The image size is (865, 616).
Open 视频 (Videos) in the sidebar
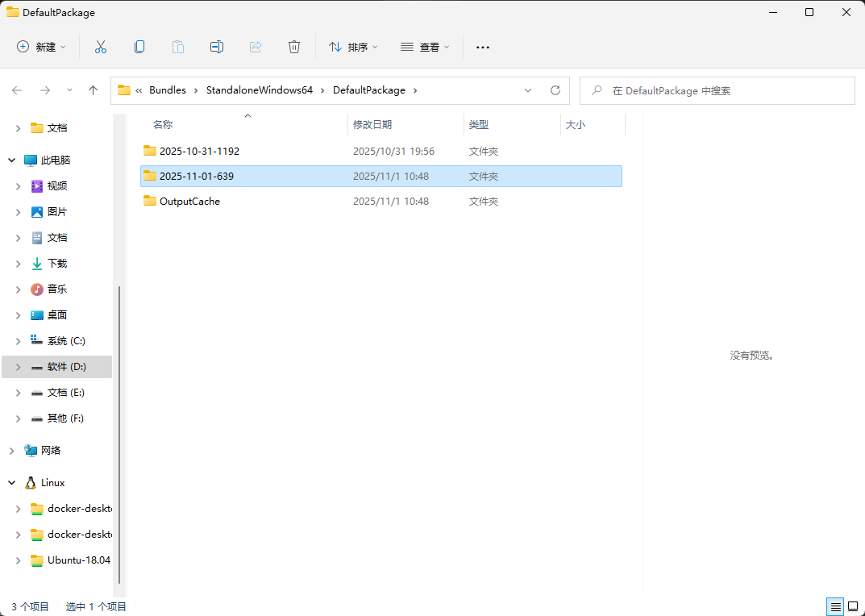pos(57,186)
